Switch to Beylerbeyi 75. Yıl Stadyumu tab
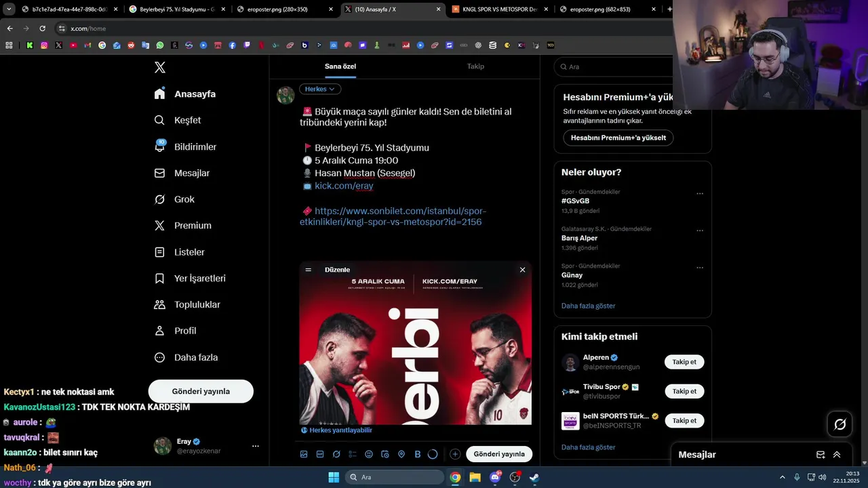The image size is (868, 488). tap(176, 9)
